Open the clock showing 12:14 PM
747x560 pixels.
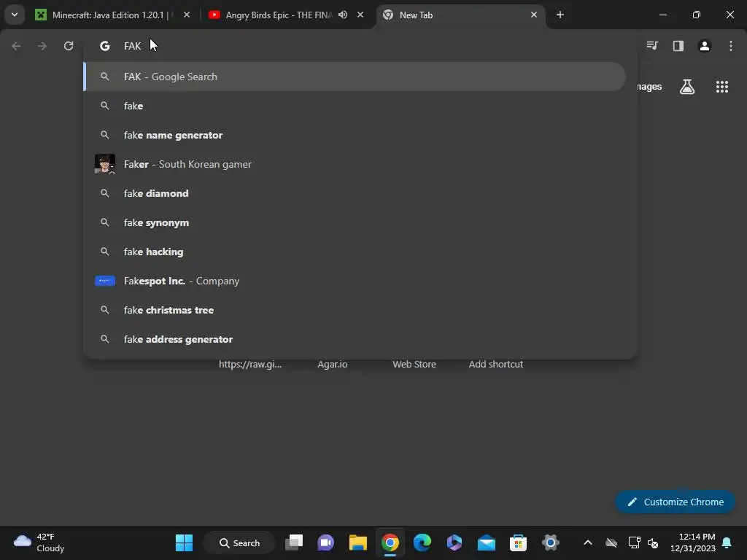(x=693, y=542)
